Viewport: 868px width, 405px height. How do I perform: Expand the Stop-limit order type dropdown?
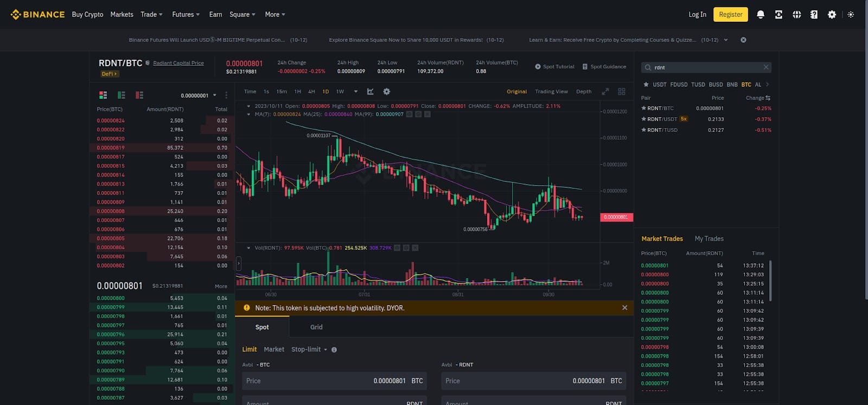tap(325, 350)
